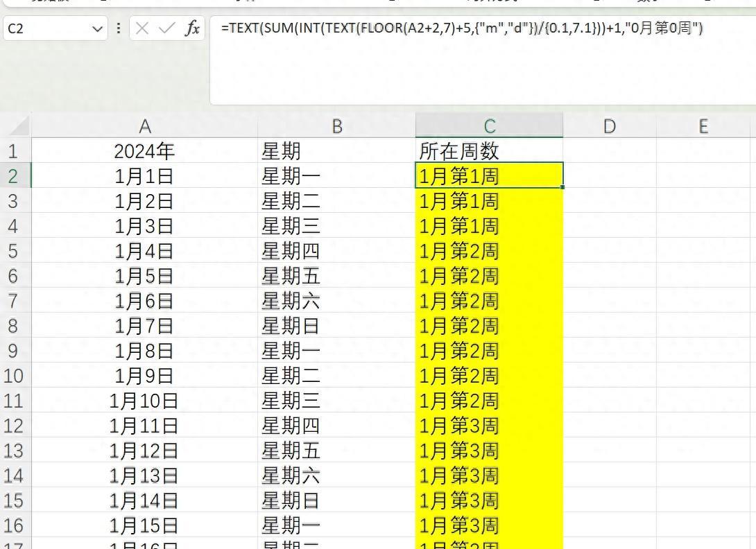Screen dimensions: 756x549
Task: Click 星期一 in the 1月1日 row
Action: coord(336,176)
